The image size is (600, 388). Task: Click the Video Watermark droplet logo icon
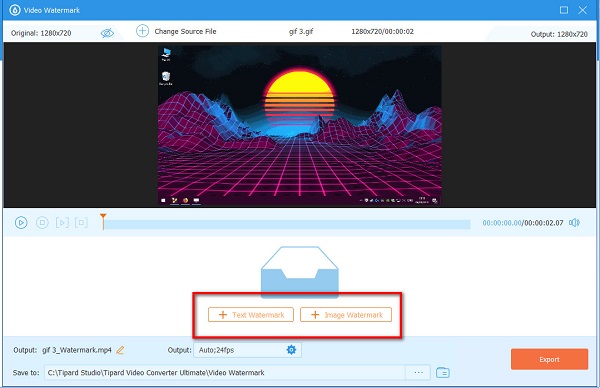(15, 10)
